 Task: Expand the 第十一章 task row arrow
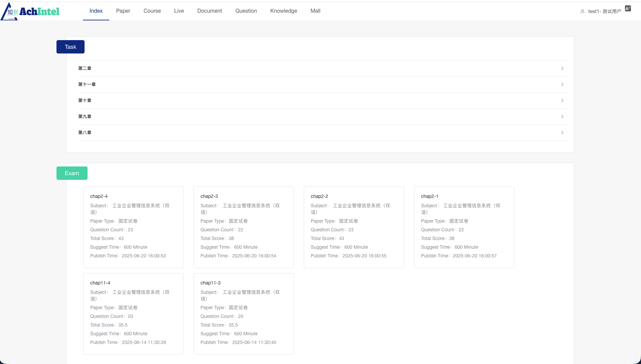[x=562, y=85]
